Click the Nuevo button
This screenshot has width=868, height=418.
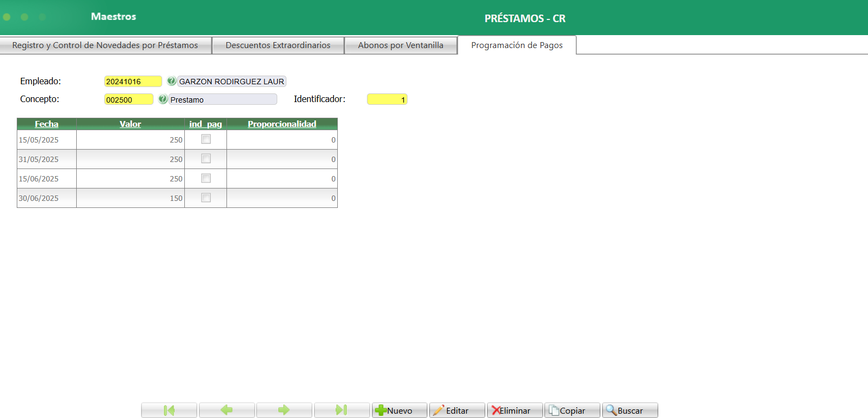tap(399, 410)
